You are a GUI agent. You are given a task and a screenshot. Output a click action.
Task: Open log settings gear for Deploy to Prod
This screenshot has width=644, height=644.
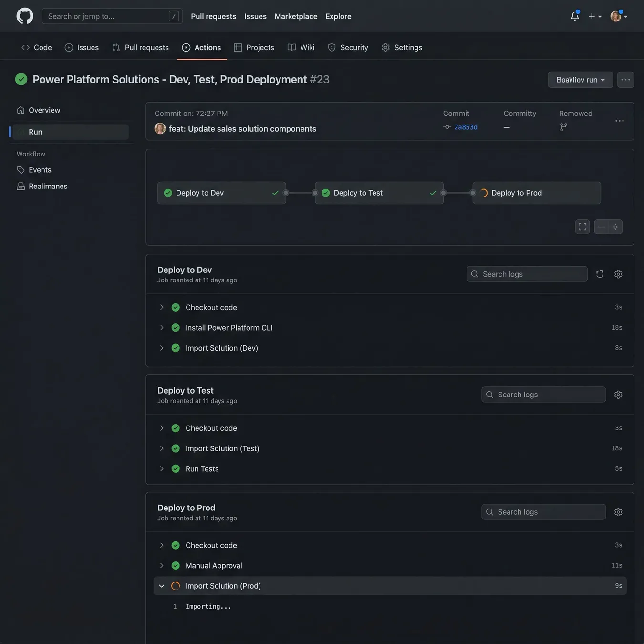tap(618, 512)
